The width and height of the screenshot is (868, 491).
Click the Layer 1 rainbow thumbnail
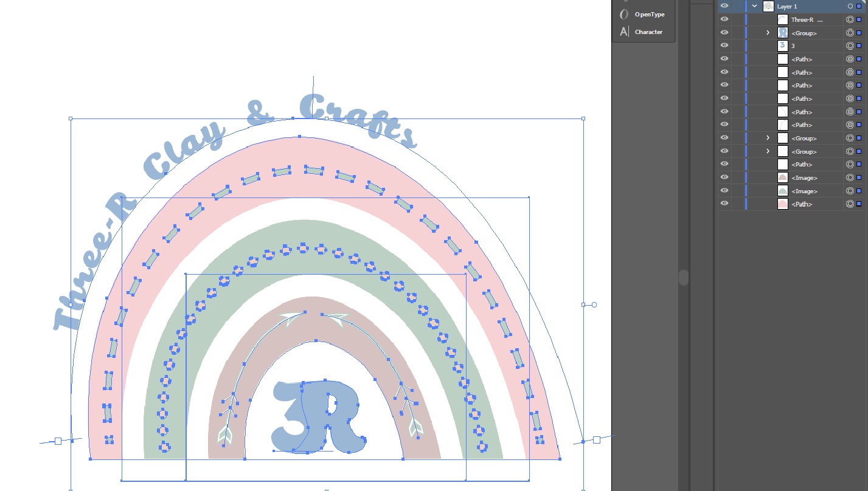(x=768, y=6)
